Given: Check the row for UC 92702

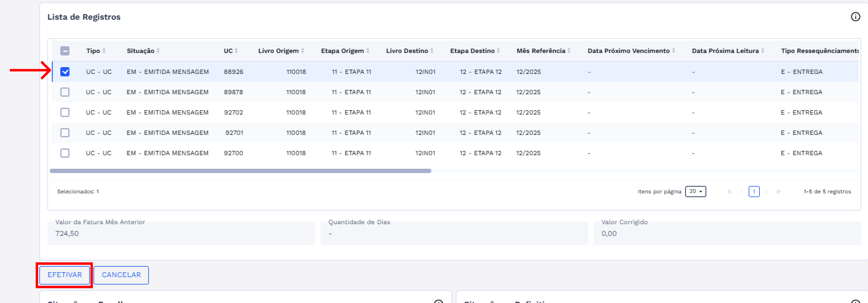Looking at the screenshot, I should [65, 112].
